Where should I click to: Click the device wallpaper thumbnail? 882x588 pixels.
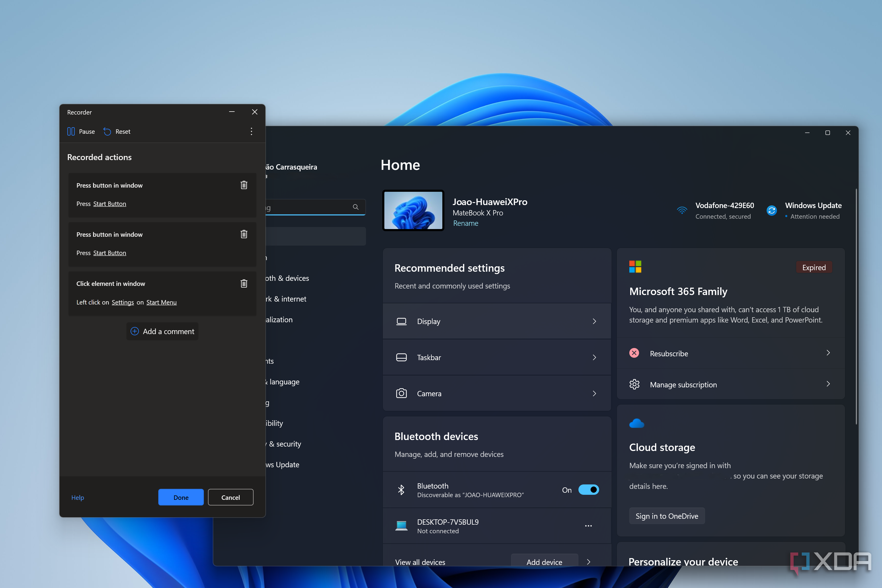click(413, 210)
